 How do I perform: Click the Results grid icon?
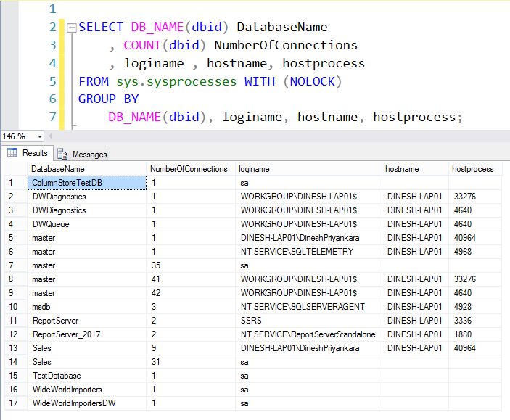12,152
